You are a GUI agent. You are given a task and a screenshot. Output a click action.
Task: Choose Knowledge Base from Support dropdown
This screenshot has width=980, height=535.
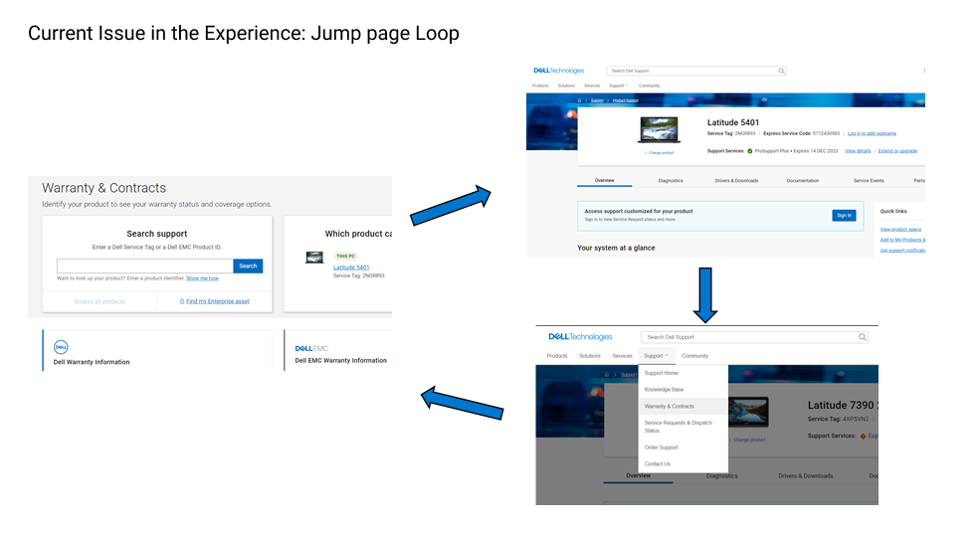[x=684, y=390]
